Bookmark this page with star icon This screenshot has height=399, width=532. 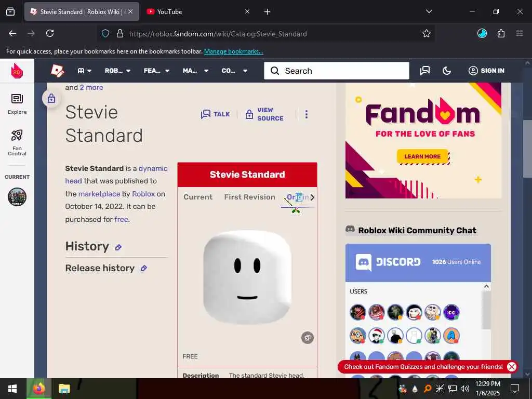coord(427,33)
